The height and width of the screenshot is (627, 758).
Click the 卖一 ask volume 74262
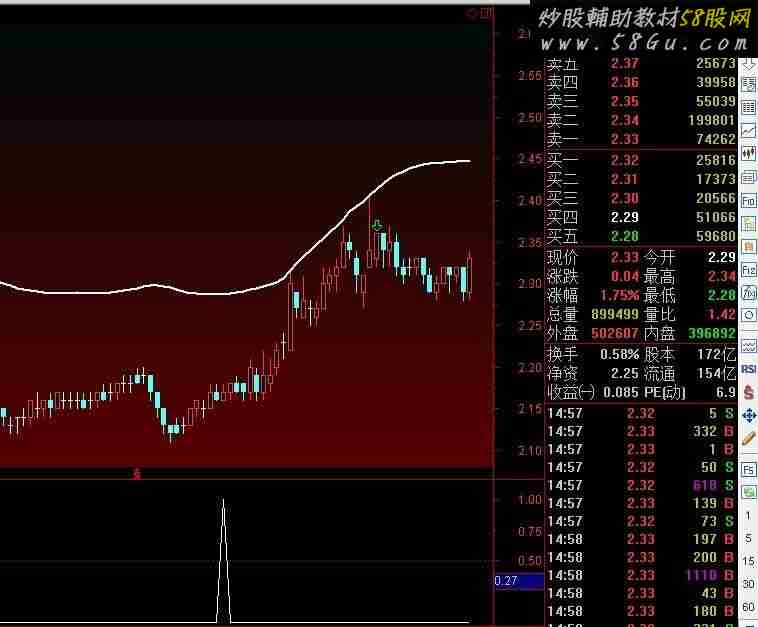pos(716,139)
